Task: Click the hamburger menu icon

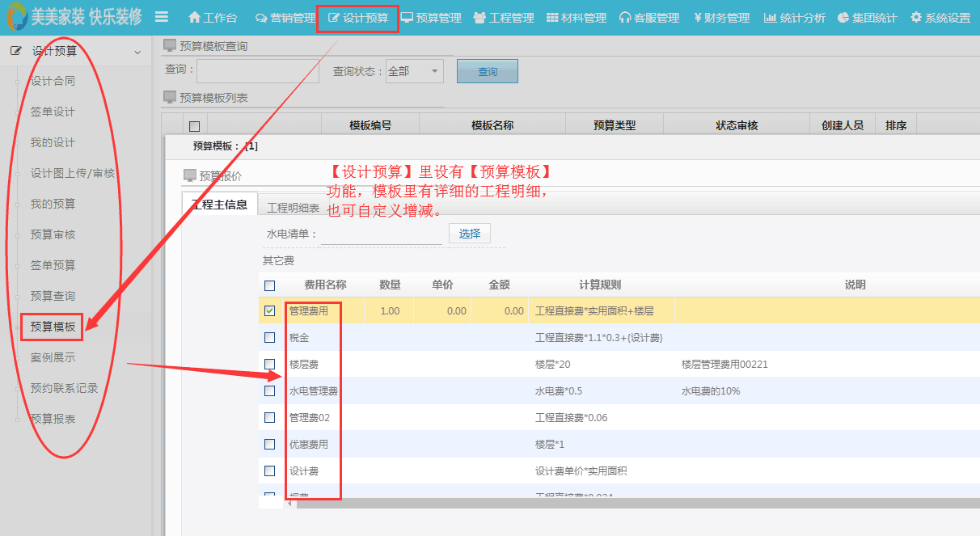Action: [x=162, y=17]
